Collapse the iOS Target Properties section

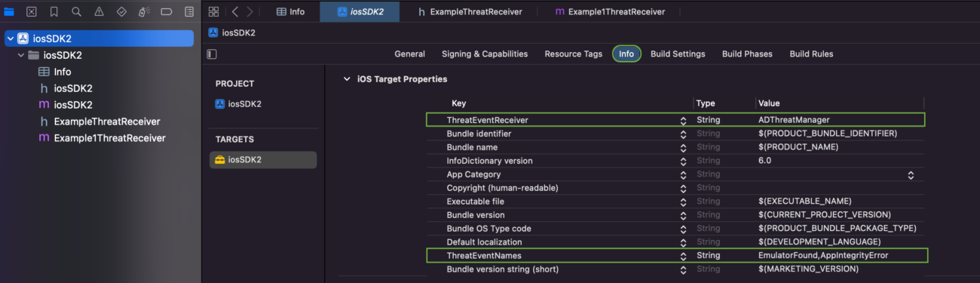click(x=347, y=78)
